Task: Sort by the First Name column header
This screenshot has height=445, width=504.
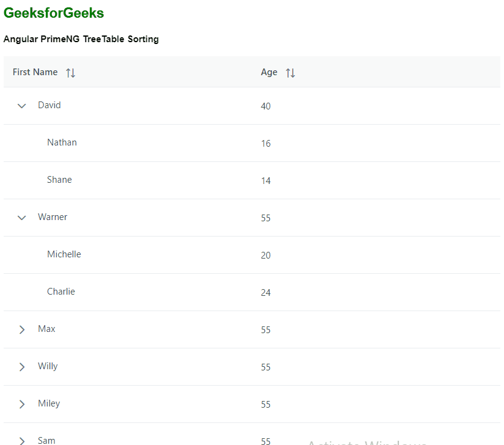Action: pyautogui.click(x=35, y=72)
